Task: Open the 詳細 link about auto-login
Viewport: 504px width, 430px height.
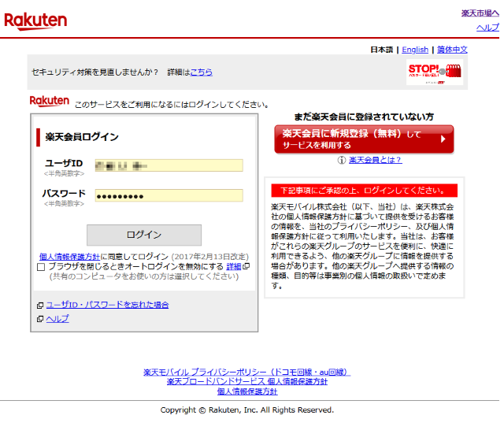Action: 234,266
